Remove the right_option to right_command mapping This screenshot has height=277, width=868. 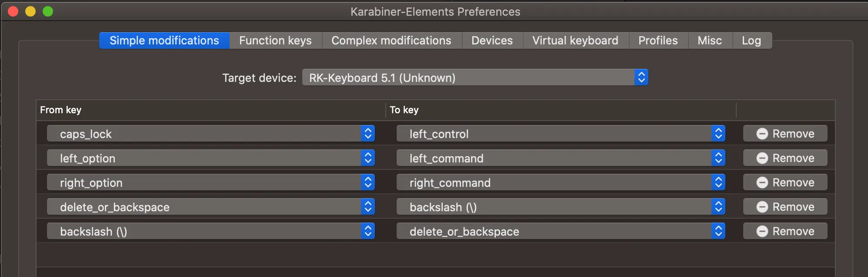point(785,182)
